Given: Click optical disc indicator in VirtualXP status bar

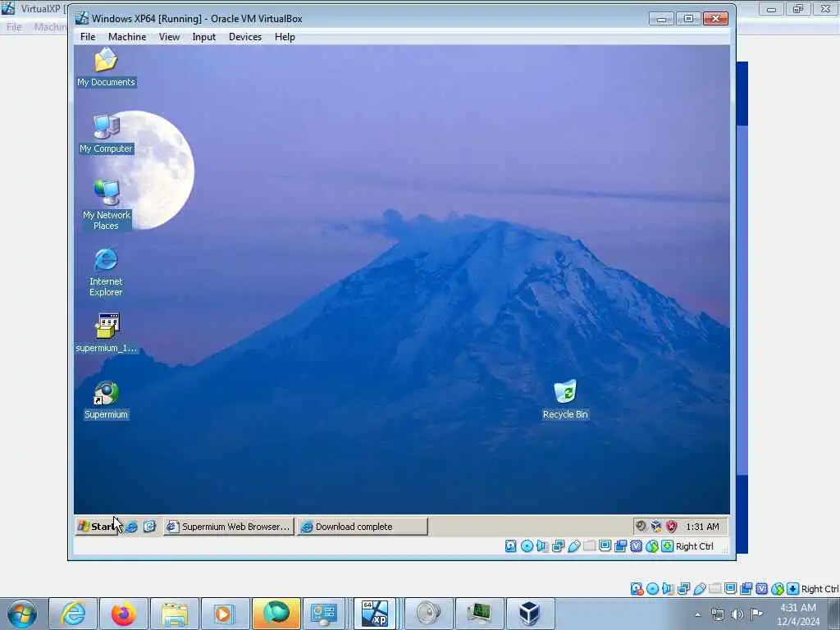Looking at the screenshot, I should tap(652, 589).
